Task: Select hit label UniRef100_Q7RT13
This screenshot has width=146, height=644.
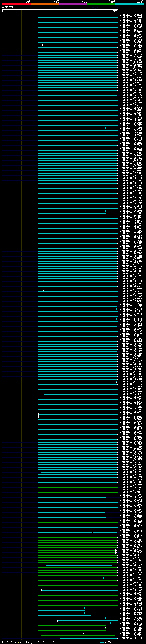Action: point(131,480)
